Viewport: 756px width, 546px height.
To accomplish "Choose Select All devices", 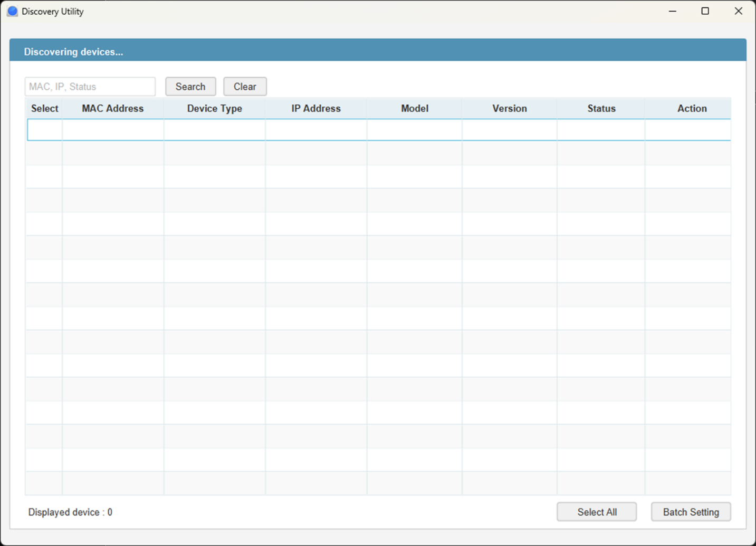I will [597, 512].
